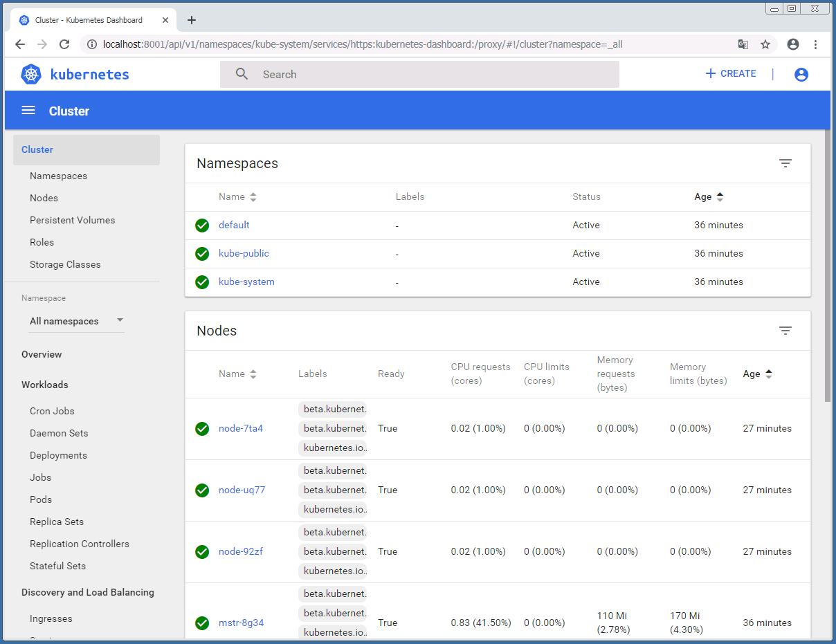Open Replica Sets in the sidebar

click(57, 522)
